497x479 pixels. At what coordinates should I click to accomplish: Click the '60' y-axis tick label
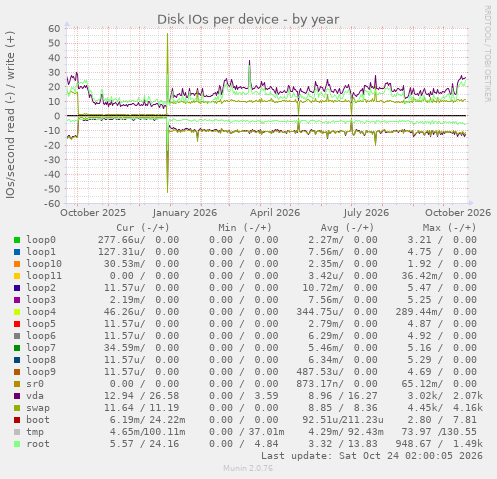tap(54, 29)
